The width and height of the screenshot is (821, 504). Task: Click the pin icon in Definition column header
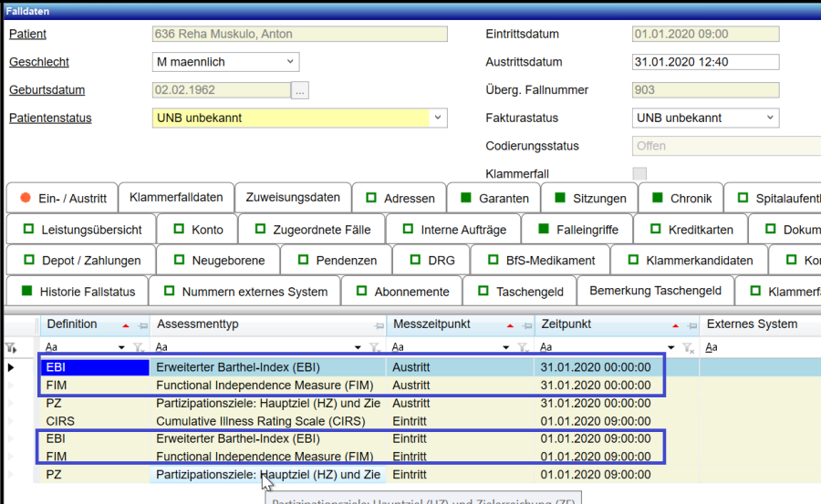tap(142, 325)
